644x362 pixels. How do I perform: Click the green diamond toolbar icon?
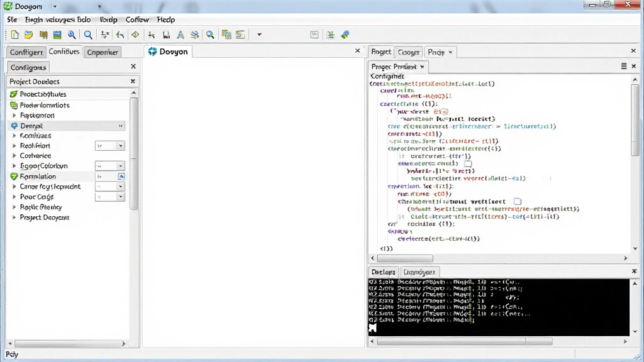pos(135,35)
